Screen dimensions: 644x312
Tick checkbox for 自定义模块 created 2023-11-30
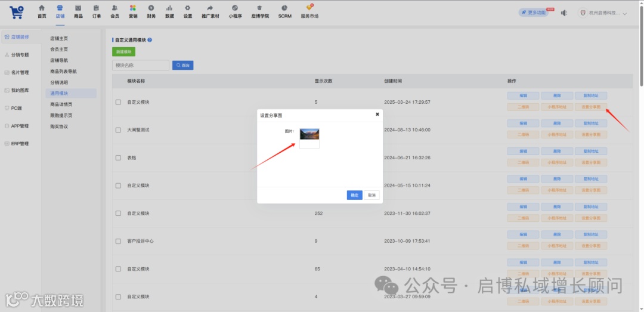point(118,214)
